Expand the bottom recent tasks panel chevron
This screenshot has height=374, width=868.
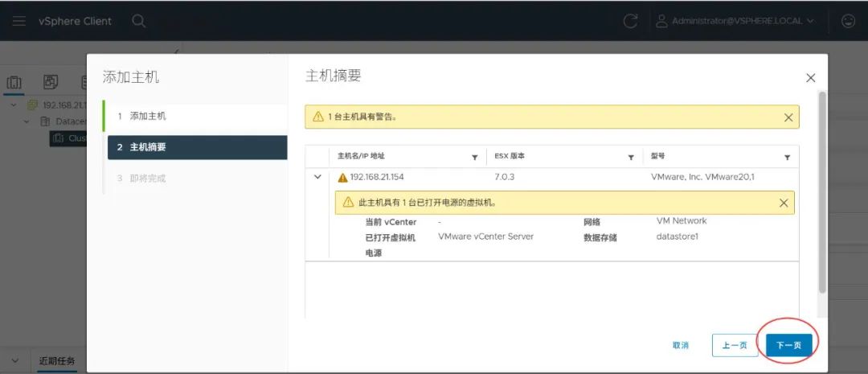(x=15, y=360)
